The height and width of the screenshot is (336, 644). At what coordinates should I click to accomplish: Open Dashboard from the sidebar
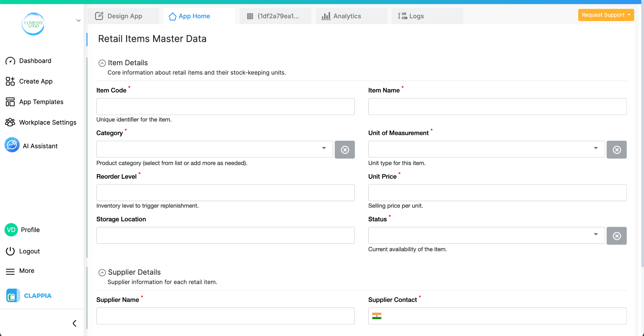point(35,61)
